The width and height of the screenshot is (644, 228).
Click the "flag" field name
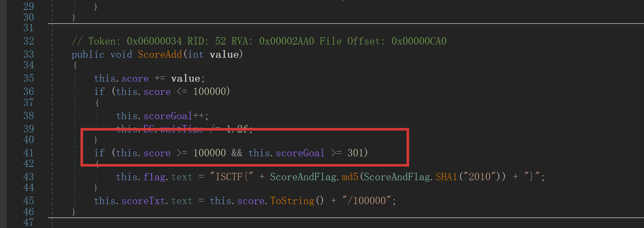coord(154,177)
